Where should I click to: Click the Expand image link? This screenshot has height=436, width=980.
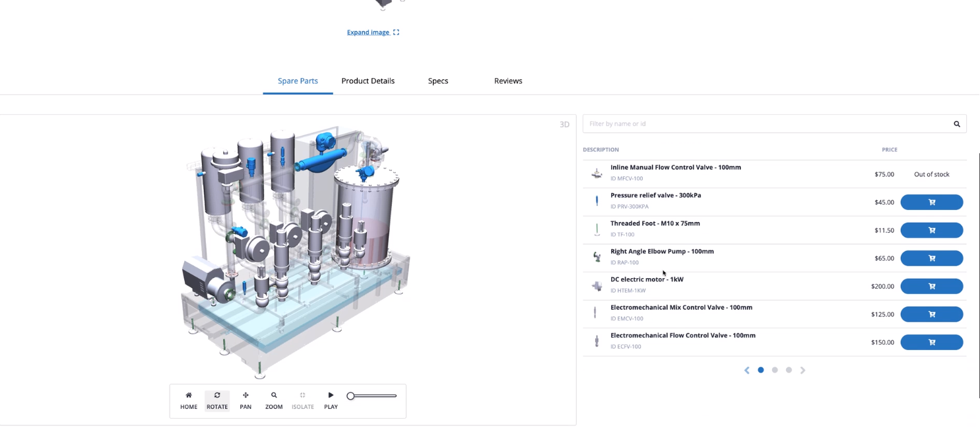(373, 32)
